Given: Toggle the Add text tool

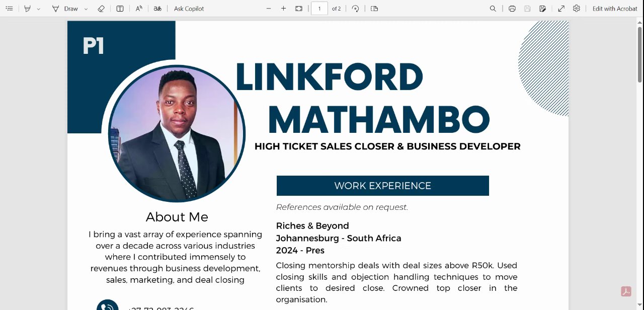Looking at the screenshot, I should point(120,9).
